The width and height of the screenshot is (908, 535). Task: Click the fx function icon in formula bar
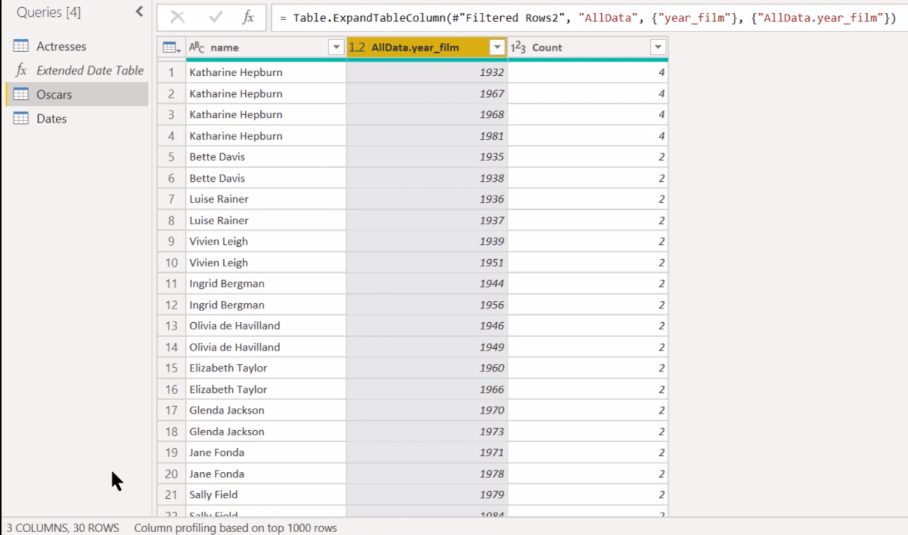pyautogui.click(x=248, y=17)
